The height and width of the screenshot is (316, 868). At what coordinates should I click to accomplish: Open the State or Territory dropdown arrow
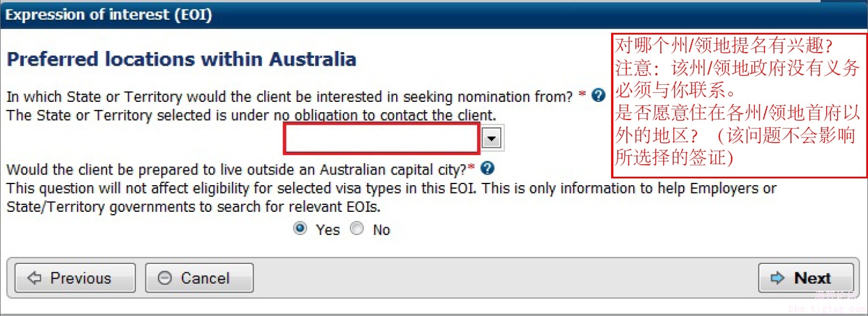[491, 138]
